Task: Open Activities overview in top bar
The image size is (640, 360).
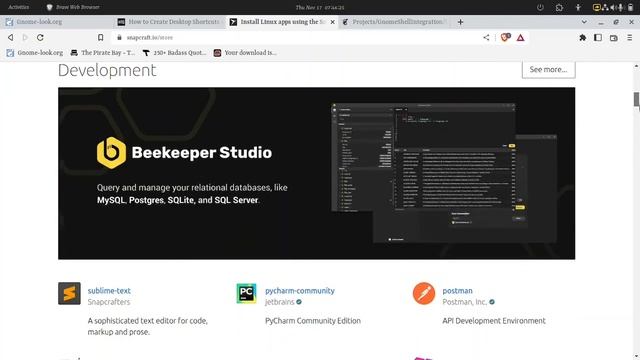Action: pos(18,7)
